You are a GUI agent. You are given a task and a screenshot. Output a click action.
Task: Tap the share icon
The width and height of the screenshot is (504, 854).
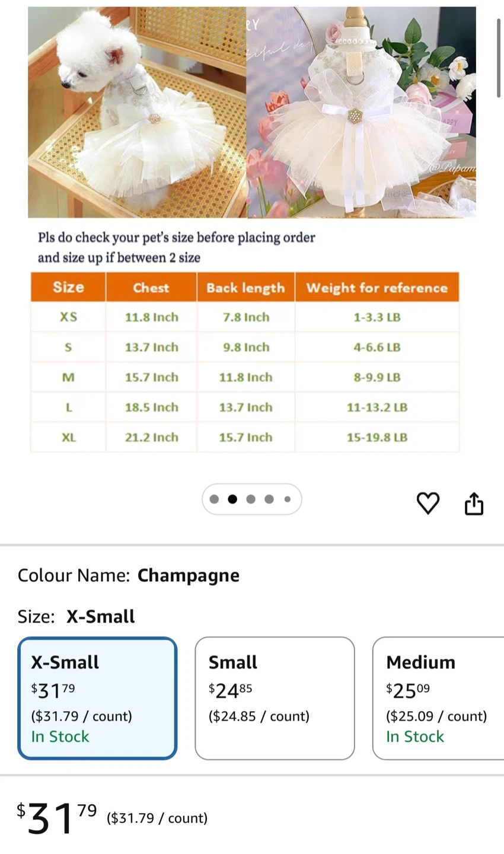point(474,504)
